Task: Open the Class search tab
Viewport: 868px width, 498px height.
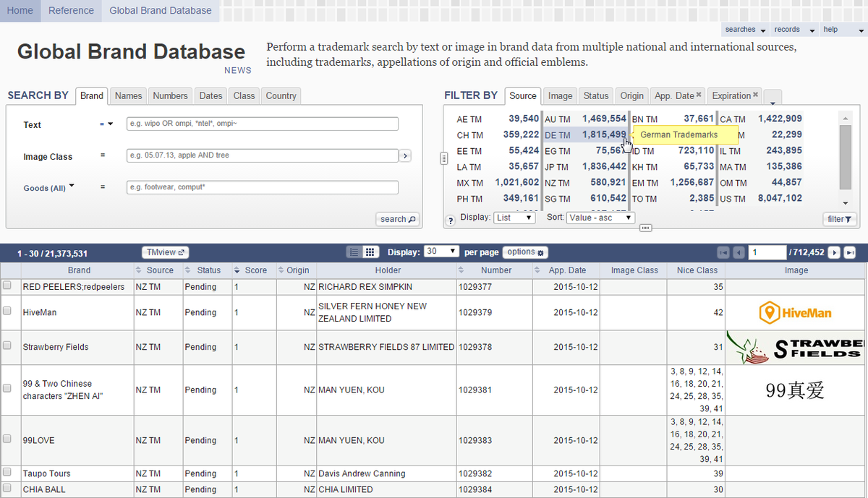Action: click(x=244, y=95)
